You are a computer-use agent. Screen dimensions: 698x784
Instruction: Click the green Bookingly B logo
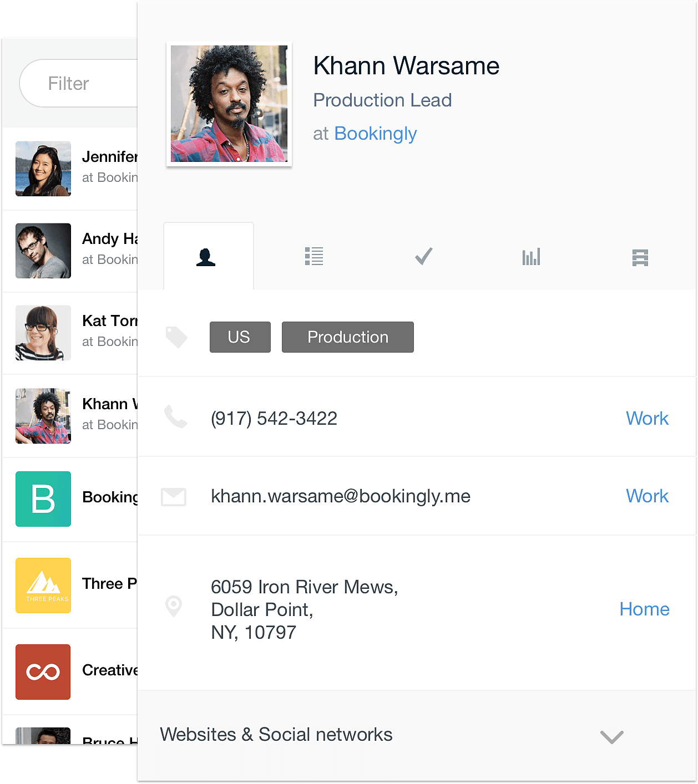(43, 499)
